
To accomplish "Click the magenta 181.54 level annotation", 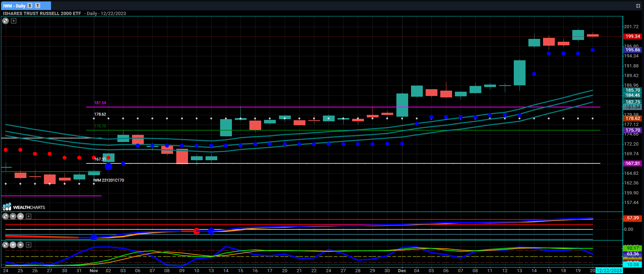I will [100, 103].
